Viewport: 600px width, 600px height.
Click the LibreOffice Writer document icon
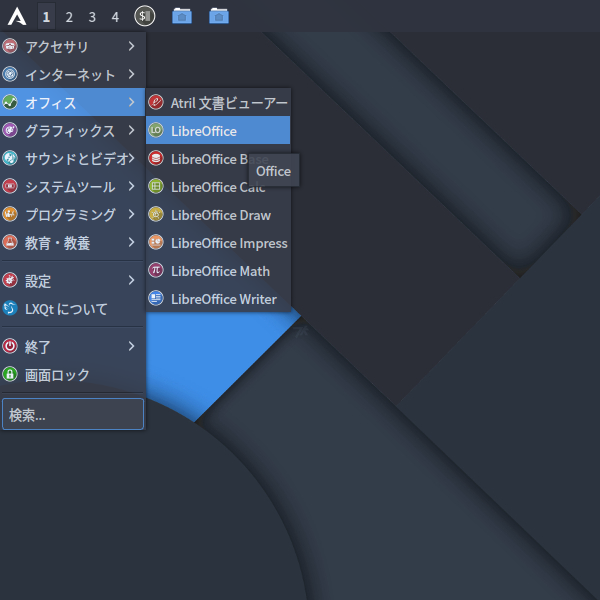pyautogui.click(x=156, y=298)
